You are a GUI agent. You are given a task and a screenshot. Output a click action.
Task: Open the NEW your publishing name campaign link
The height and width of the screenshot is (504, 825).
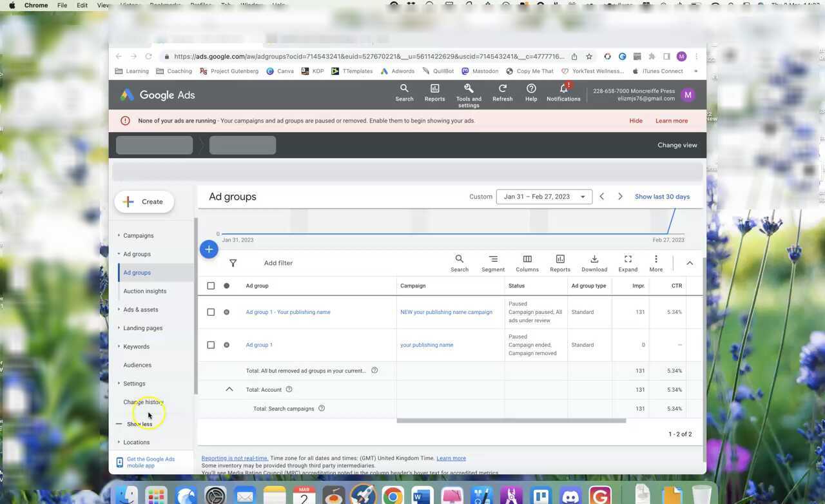pos(446,312)
